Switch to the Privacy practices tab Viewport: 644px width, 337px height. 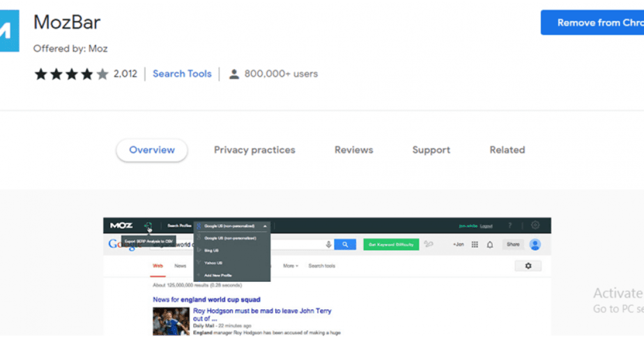(x=254, y=150)
